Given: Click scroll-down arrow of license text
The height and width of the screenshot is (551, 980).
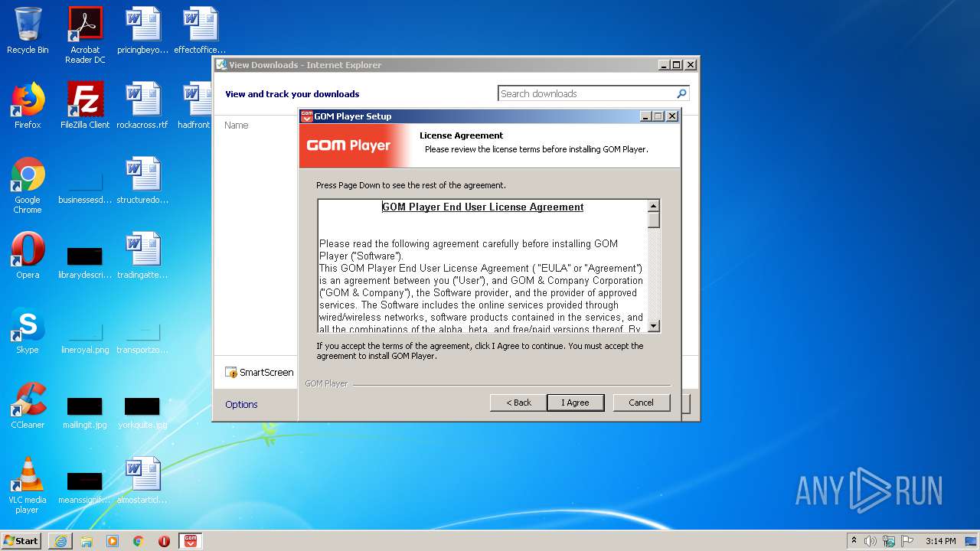Looking at the screenshot, I should [654, 326].
